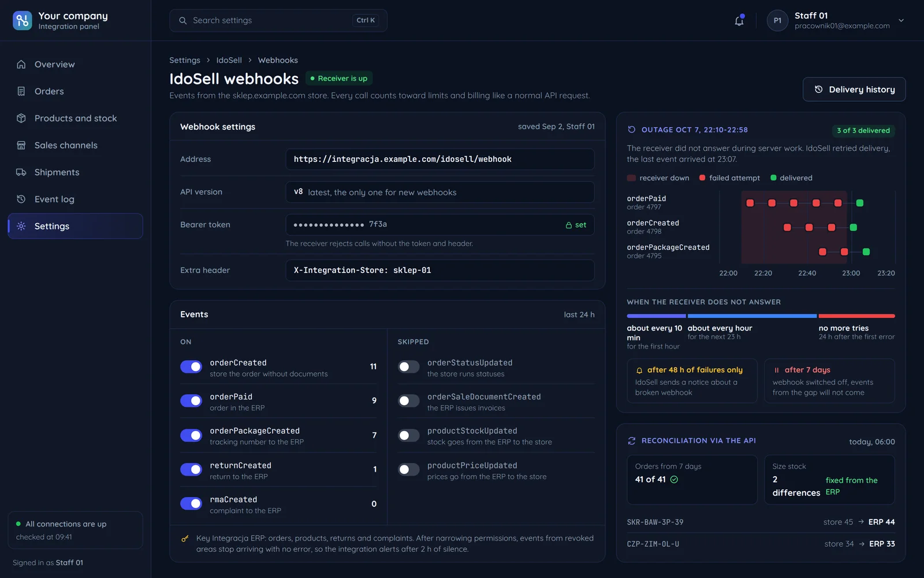Click the green check beside 41 of 41
924x578 pixels.
coord(674,479)
